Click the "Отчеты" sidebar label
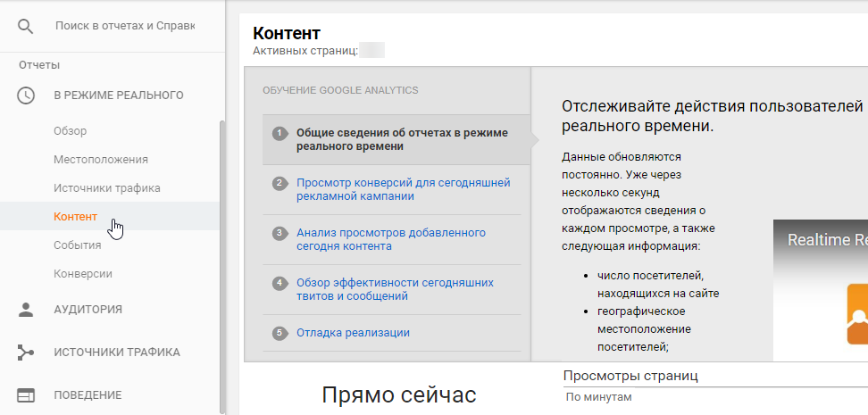 pyautogui.click(x=39, y=65)
